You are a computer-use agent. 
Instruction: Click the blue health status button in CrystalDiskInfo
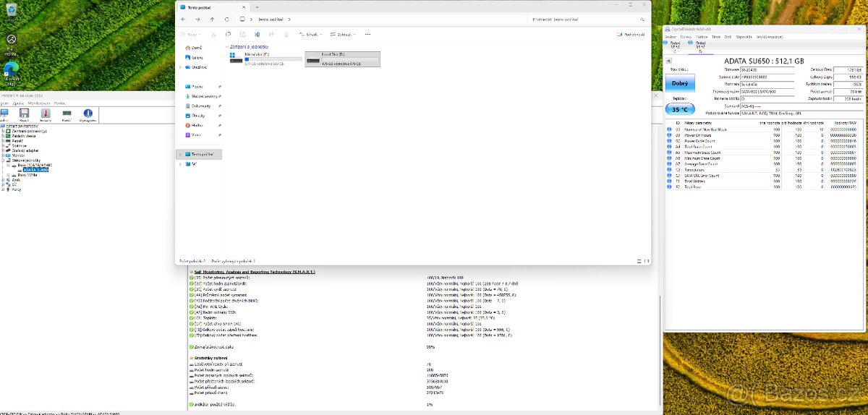(680, 83)
